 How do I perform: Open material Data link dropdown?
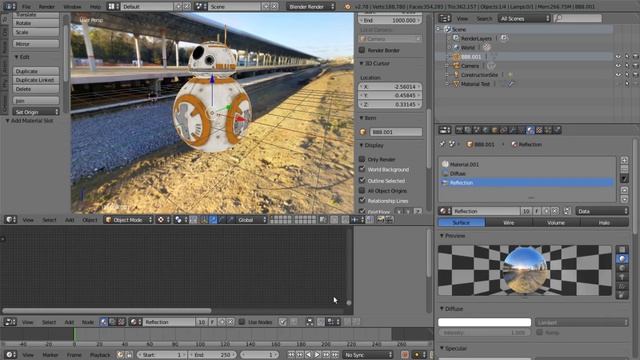tap(602, 211)
